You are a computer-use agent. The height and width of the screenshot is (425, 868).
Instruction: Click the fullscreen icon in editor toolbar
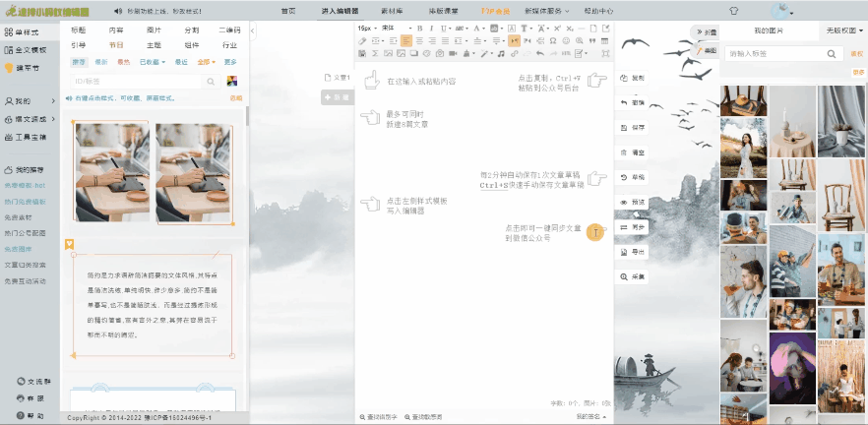click(x=605, y=53)
